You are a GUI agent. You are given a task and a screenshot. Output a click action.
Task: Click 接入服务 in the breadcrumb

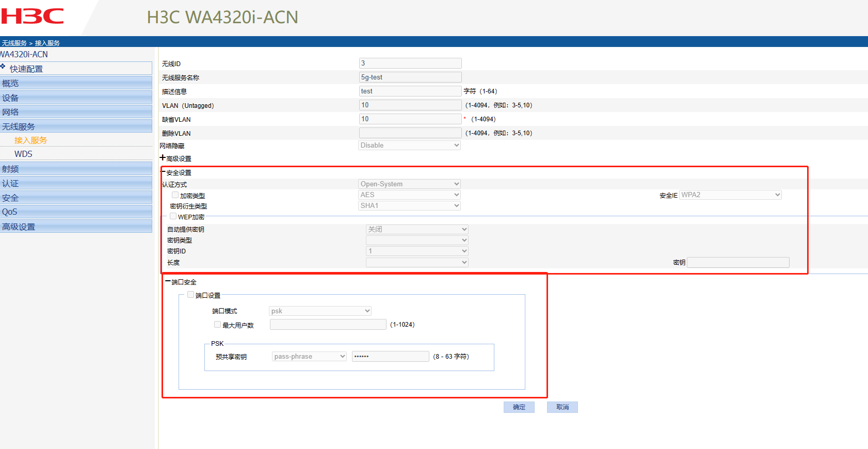pyautogui.click(x=47, y=43)
